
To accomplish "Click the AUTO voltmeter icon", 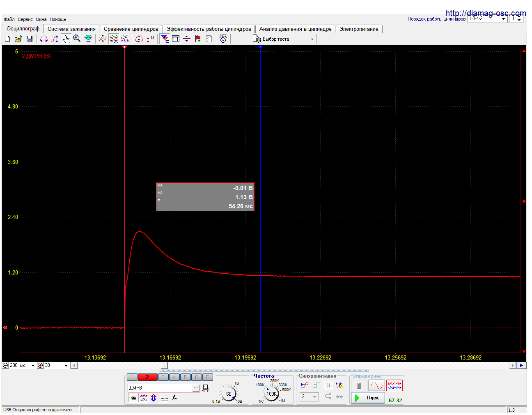I will (223, 39).
